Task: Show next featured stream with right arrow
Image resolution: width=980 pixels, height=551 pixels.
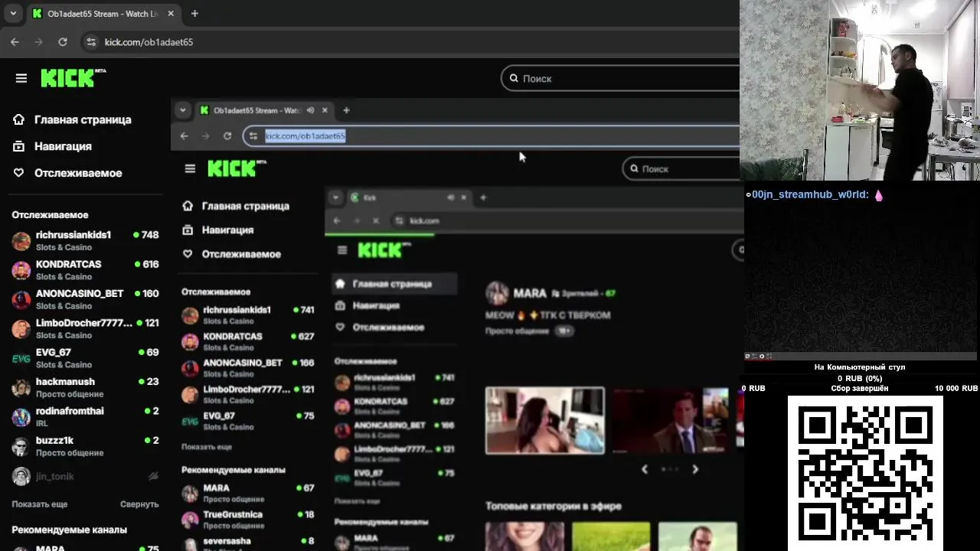Action: tap(695, 469)
